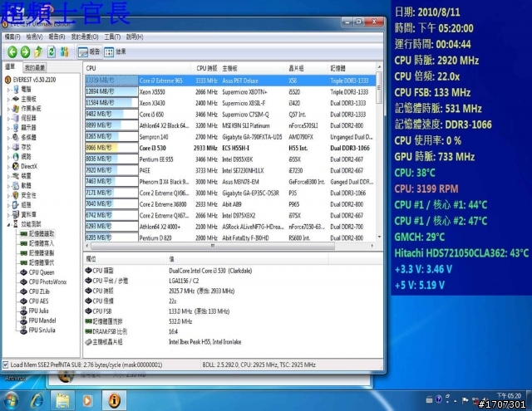Open the Windows Start orb
The height and width of the screenshot is (411, 532).
tap(12, 400)
